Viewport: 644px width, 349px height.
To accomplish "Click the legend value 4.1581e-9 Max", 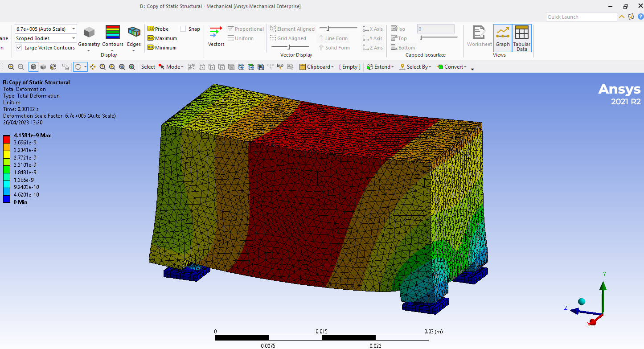I will tap(32, 135).
